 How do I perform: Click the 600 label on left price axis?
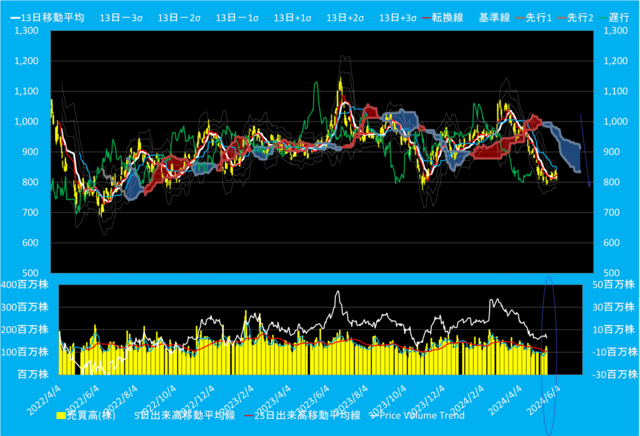30,243
